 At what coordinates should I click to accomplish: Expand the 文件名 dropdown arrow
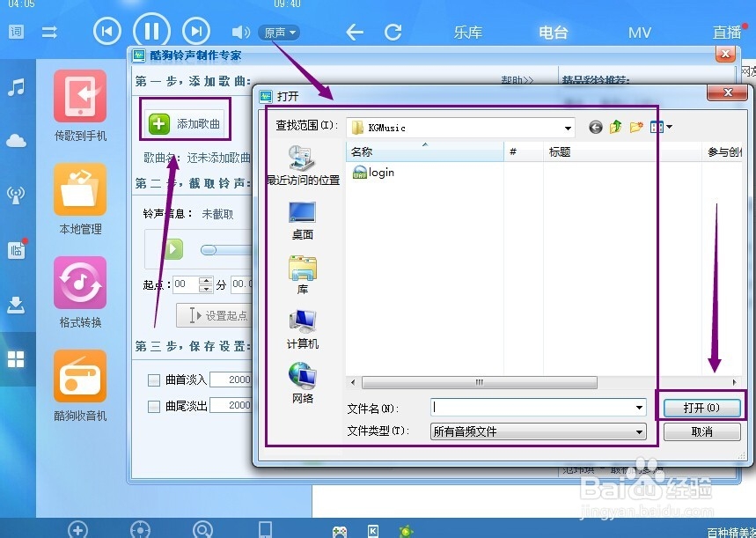pyautogui.click(x=639, y=408)
